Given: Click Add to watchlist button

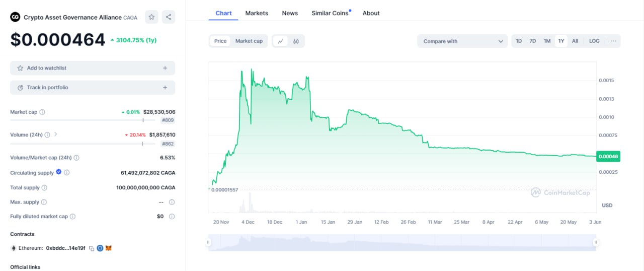Looking at the screenshot, I should tap(93, 68).
